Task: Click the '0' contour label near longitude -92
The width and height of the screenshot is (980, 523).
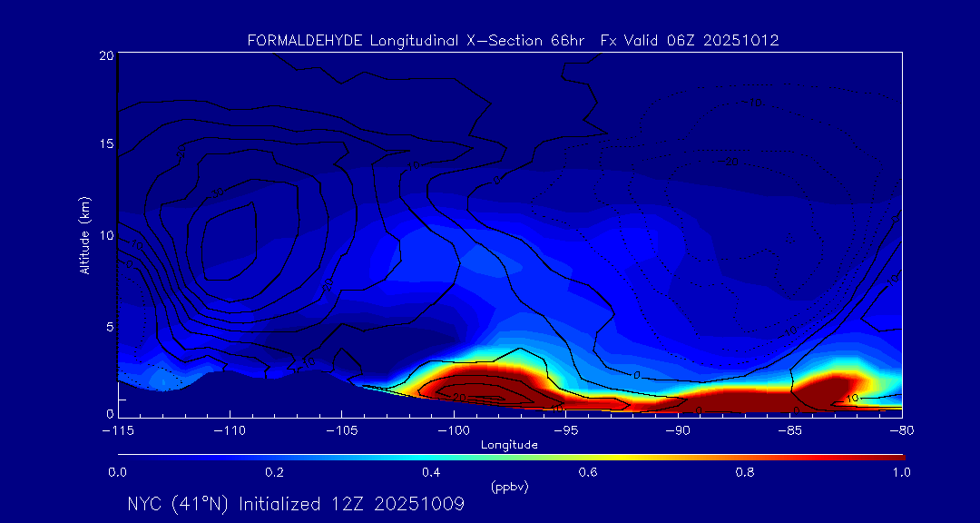Action: coord(636,374)
